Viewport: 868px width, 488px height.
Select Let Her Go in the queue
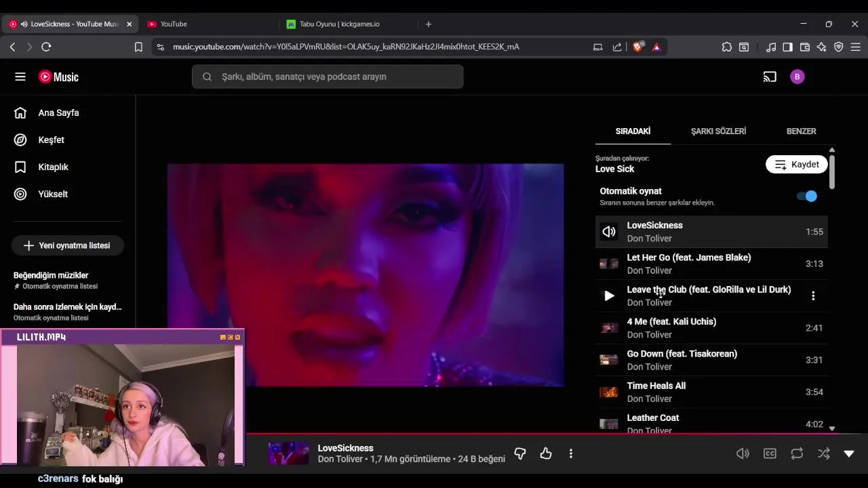[x=711, y=264]
